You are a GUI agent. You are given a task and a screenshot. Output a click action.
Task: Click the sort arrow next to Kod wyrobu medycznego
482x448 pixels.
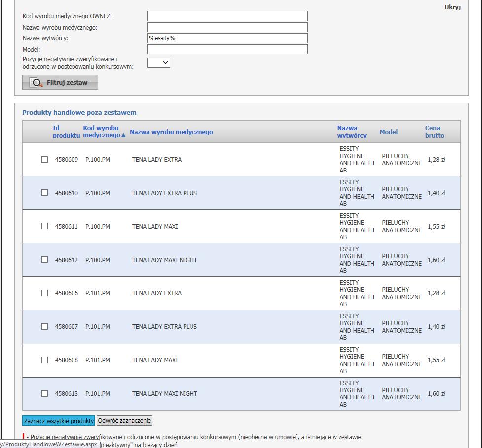tap(123, 135)
